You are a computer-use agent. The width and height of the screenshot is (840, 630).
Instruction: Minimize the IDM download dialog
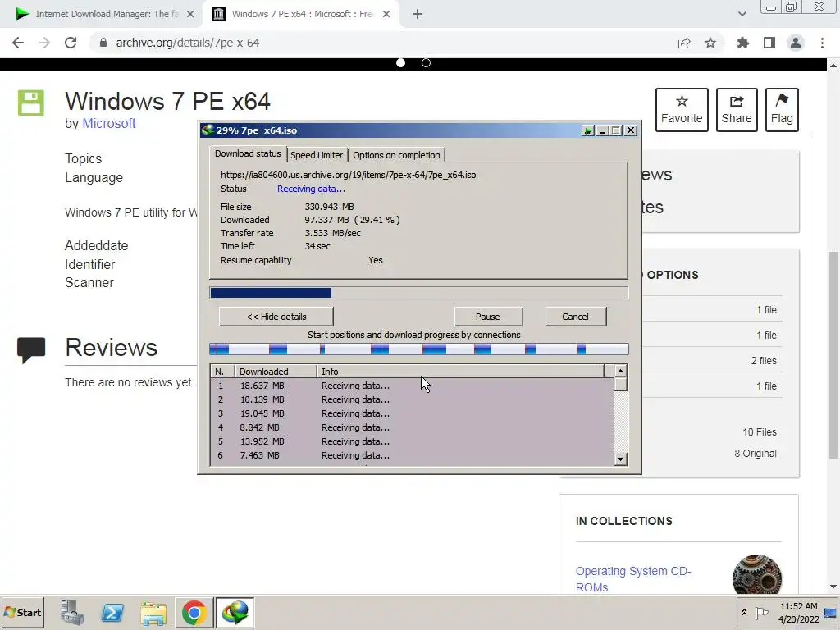pos(601,130)
